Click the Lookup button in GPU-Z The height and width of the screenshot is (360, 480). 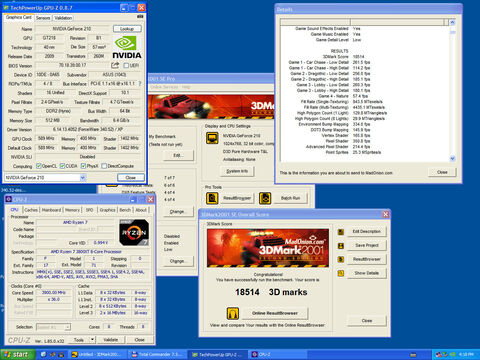[127, 29]
